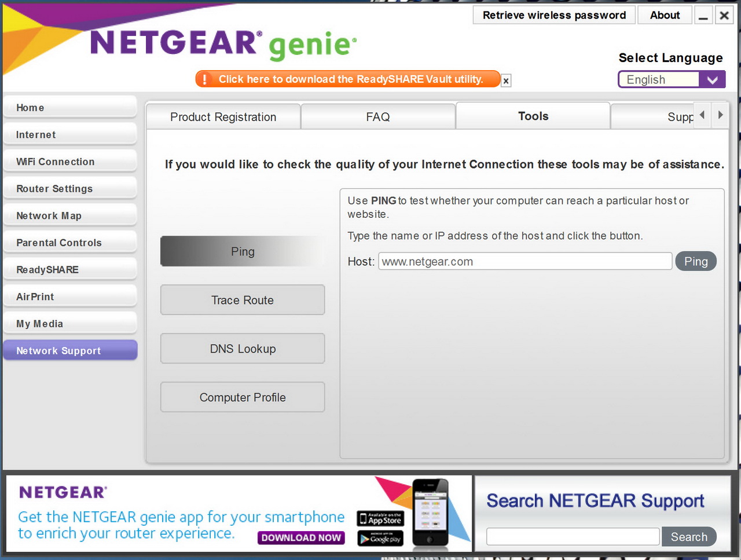Close the NETGEAR genie window
741x560 pixels.
(724, 15)
